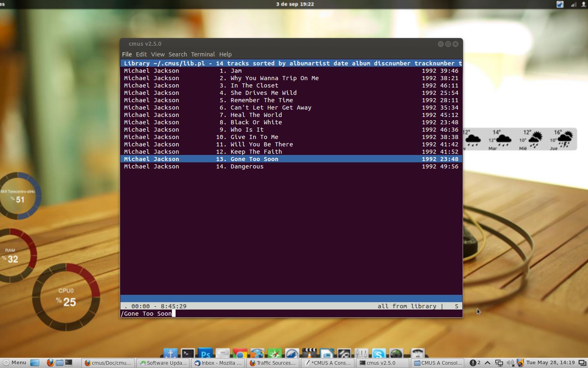Image resolution: width=588 pixels, height=368 pixels.
Task: Open the Search menu in the menu bar
Action: coord(178,54)
